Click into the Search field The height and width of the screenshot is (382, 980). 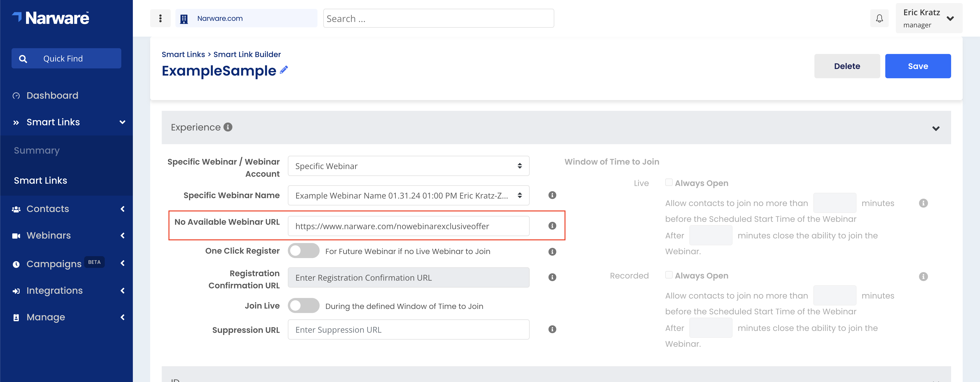point(438,18)
